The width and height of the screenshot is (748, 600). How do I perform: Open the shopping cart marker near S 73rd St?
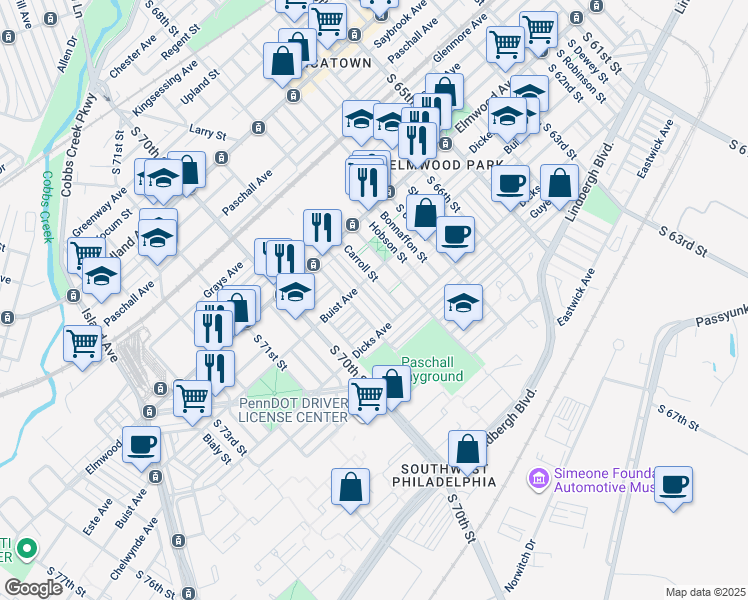click(x=192, y=402)
